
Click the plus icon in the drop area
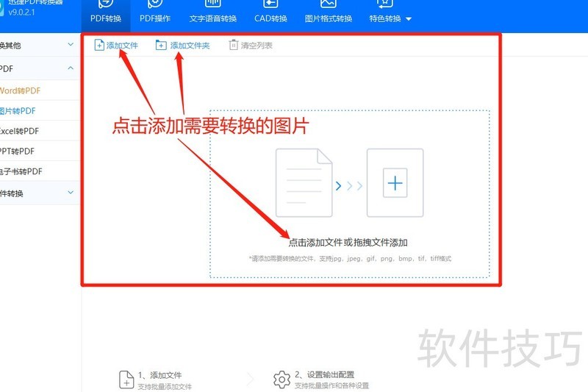tap(395, 183)
